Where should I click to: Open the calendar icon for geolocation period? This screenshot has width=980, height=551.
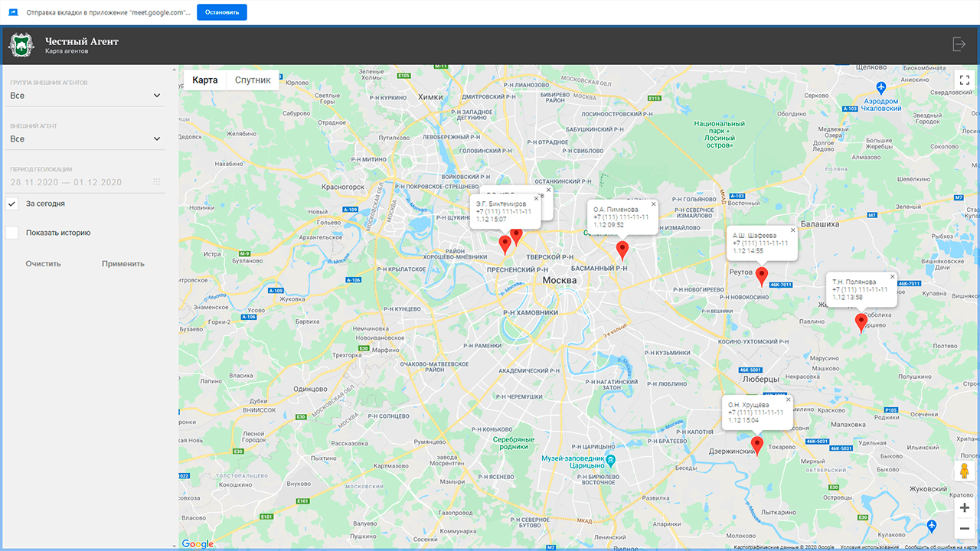point(157,182)
